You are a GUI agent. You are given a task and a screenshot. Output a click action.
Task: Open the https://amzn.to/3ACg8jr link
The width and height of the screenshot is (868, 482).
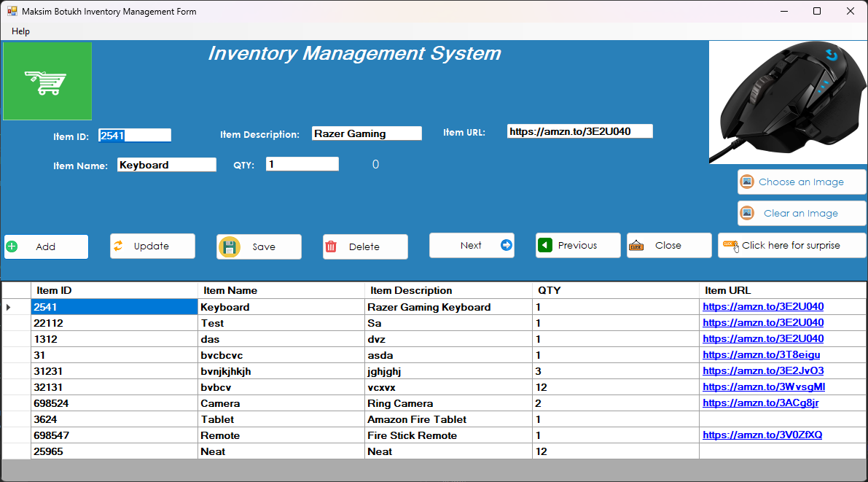[x=761, y=403]
